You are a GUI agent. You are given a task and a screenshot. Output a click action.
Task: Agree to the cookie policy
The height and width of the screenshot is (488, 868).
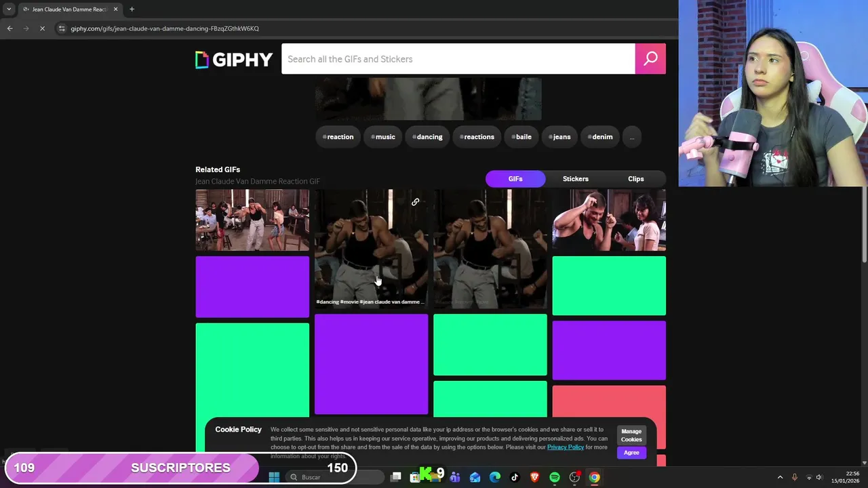(631, 453)
